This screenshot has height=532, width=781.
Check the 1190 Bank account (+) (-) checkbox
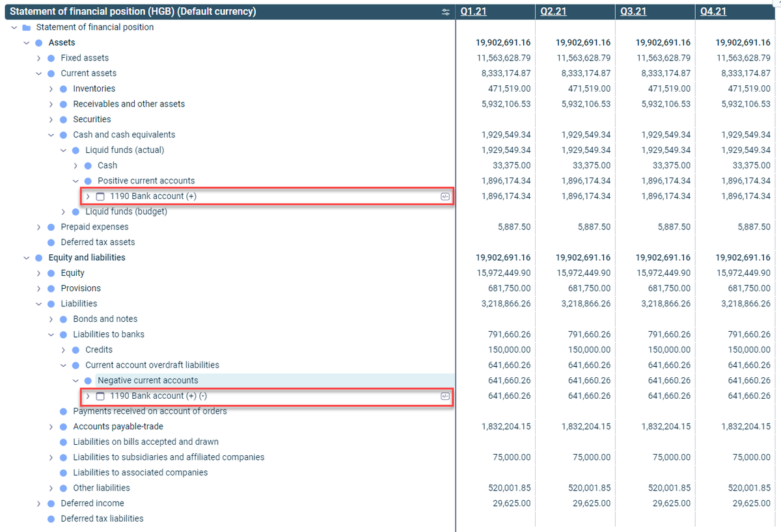coord(100,395)
